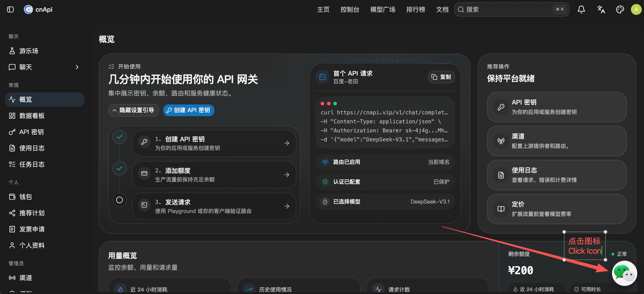Copy the API request with 复制
644x294 pixels.
pyautogui.click(x=441, y=77)
